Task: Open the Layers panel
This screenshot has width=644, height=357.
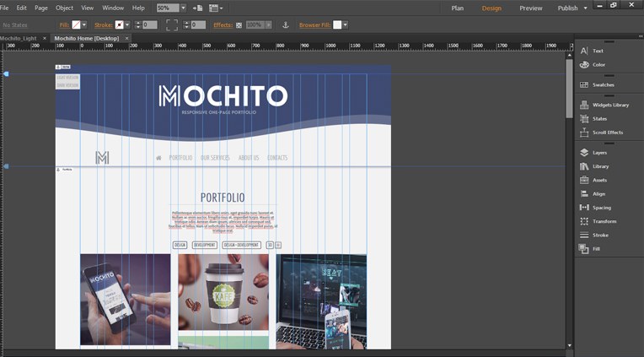Action: [x=598, y=153]
